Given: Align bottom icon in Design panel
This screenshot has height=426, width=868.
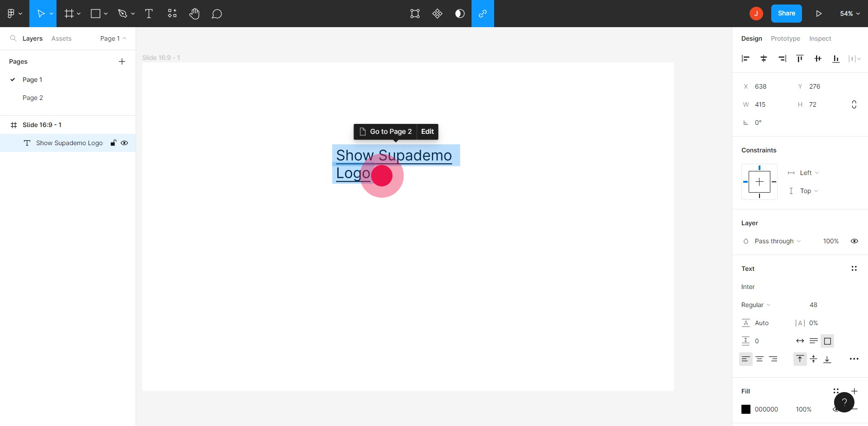Looking at the screenshot, I should coord(836,58).
